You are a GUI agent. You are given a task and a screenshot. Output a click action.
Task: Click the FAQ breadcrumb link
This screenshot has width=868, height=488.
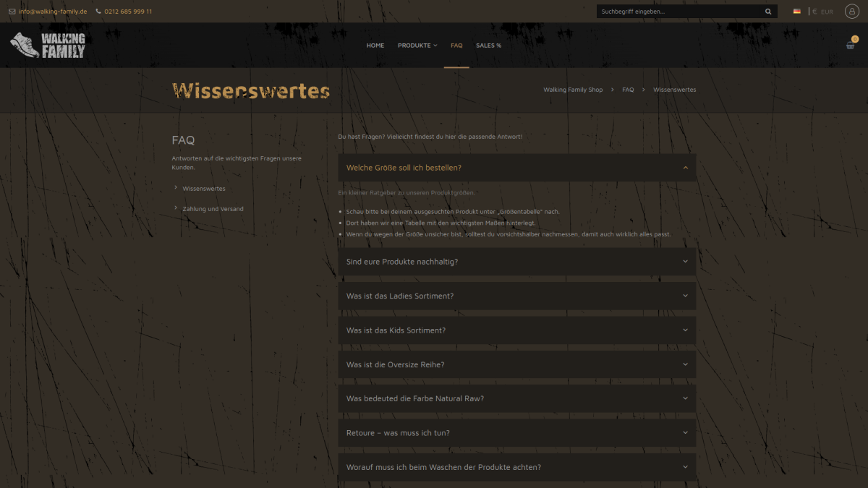(x=628, y=90)
